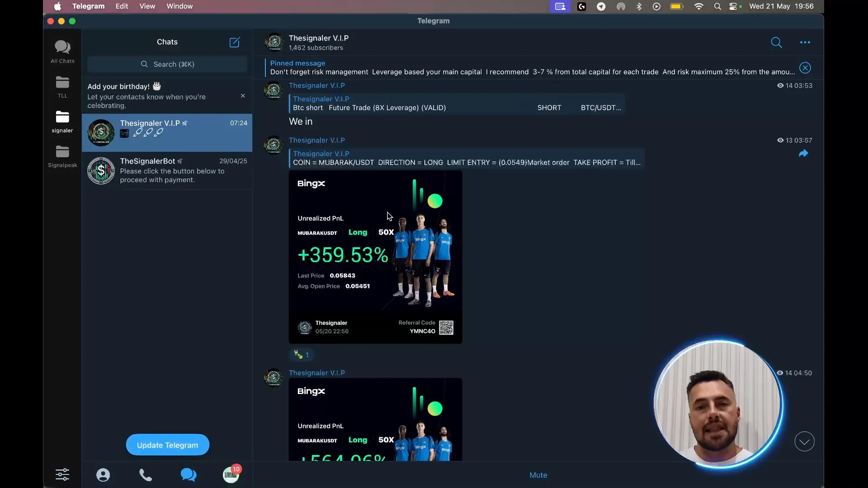This screenshot has height=488, width=868.
Task: Click the 1,462 subscribers text
Action: [316, 48]
